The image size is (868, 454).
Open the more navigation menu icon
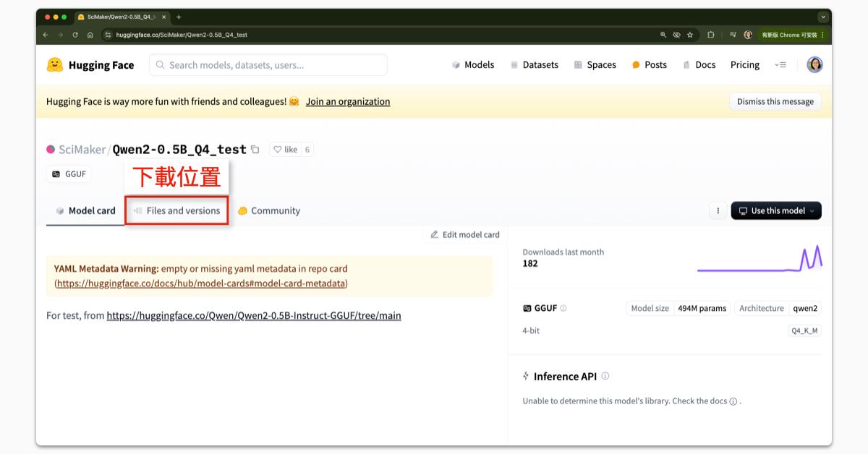pyautogui.click(x=780, y=65)
